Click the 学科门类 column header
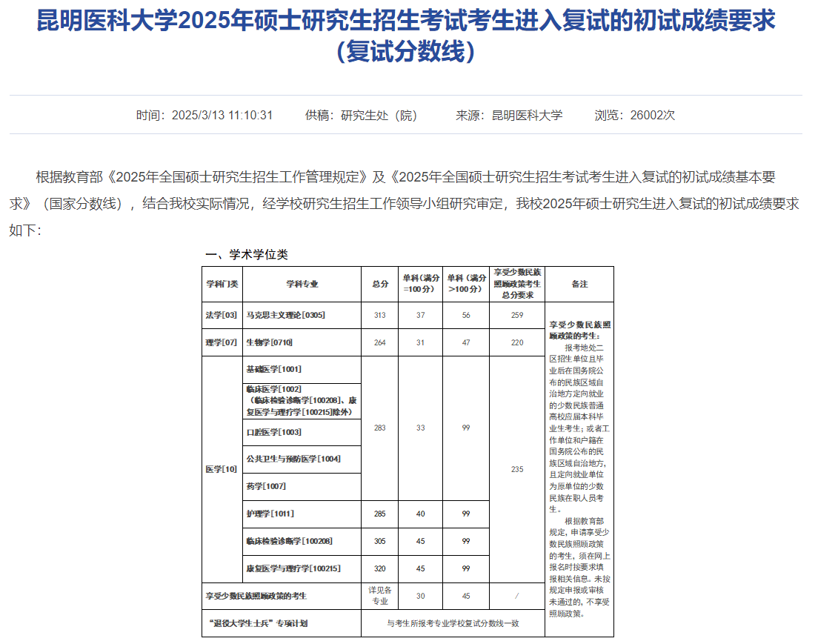815x644 pixels. tap(222, 285)
